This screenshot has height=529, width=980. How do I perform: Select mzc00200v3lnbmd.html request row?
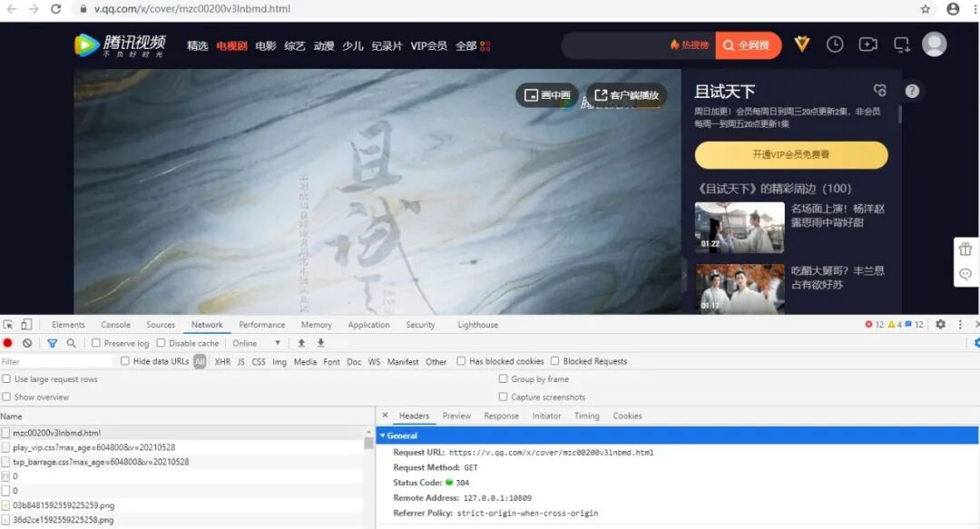coord(181,433)
